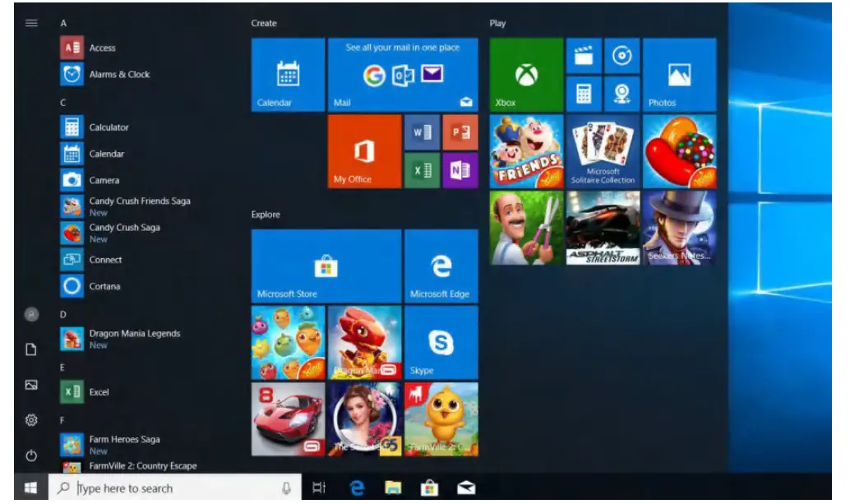Open Settings gear in Start sidebar

pyautogui.click(x=31, y=420)
